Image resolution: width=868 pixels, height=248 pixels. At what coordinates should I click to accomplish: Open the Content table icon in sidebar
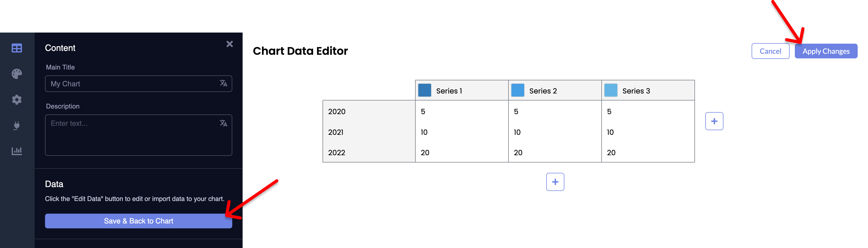(x=17, y=48)
